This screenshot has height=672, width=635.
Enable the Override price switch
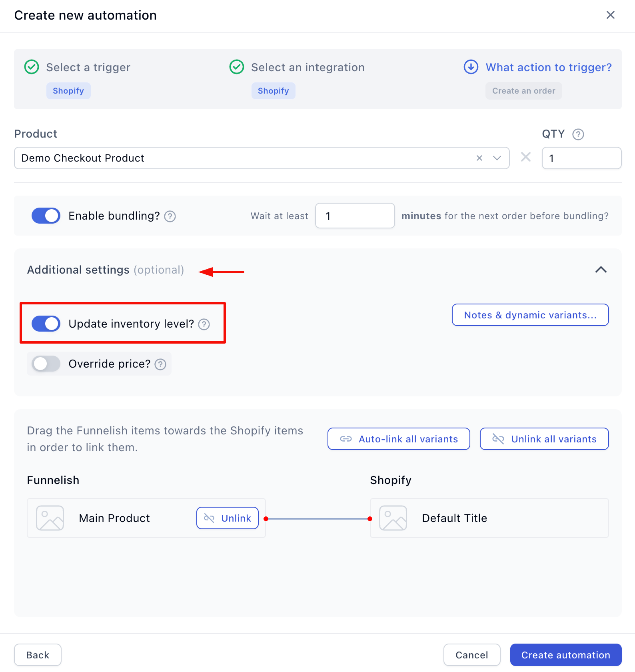46,364
